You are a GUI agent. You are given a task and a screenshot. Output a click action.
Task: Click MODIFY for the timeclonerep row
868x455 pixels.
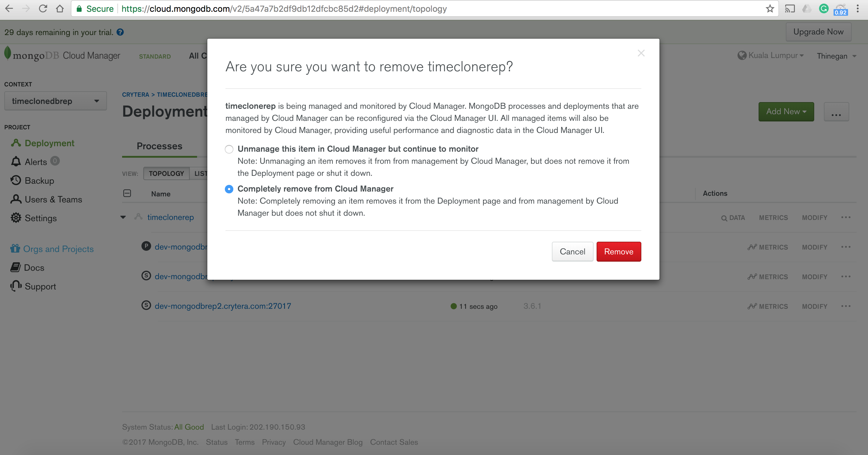tap(815, 218)
